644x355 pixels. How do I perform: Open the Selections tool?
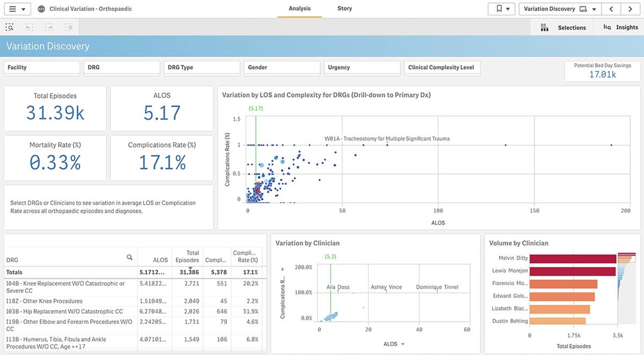pyautogui.click(x=563, y=27)
